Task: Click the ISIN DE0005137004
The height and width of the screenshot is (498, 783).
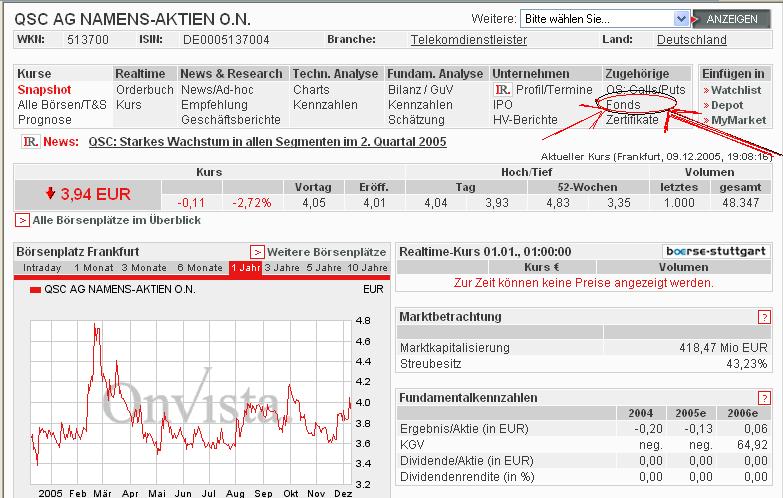Action: [226, 39]
